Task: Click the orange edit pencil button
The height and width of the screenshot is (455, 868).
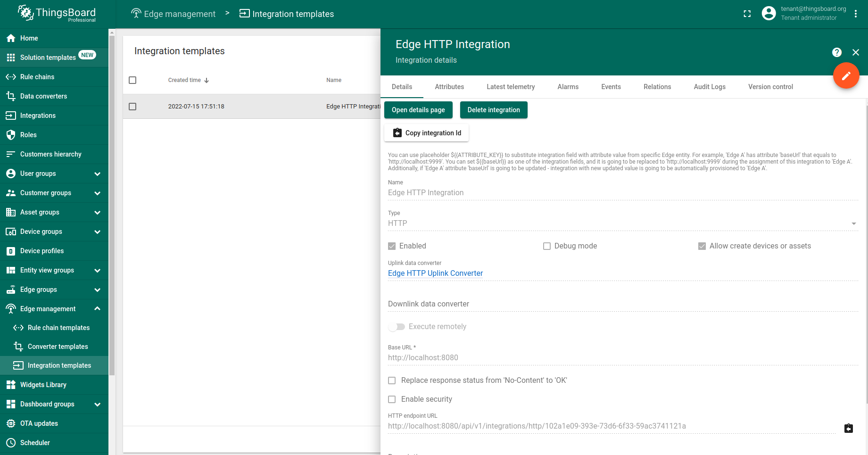Action: click(846, 75)
